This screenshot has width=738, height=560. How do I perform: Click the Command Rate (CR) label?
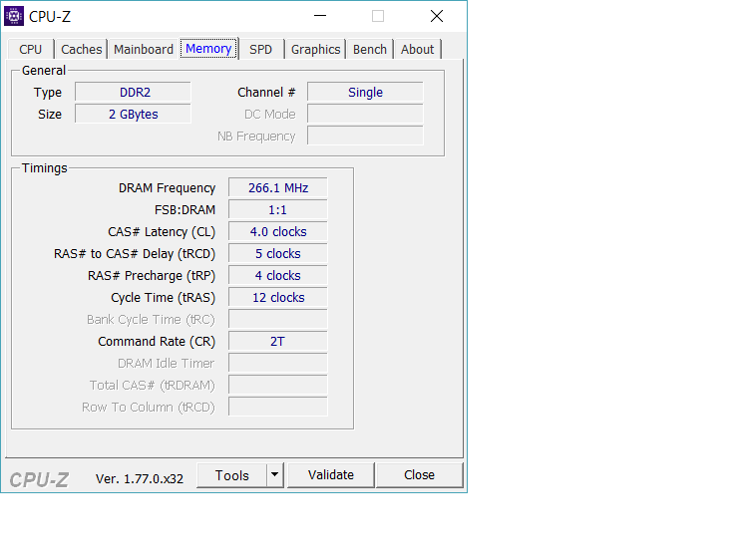point(157,342)
